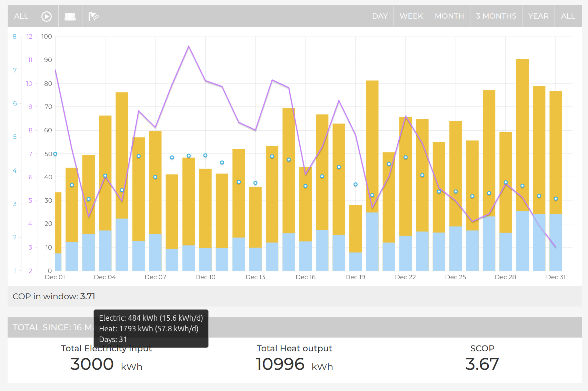Click the COP in window 3.71 text

[x=54, y=297]
